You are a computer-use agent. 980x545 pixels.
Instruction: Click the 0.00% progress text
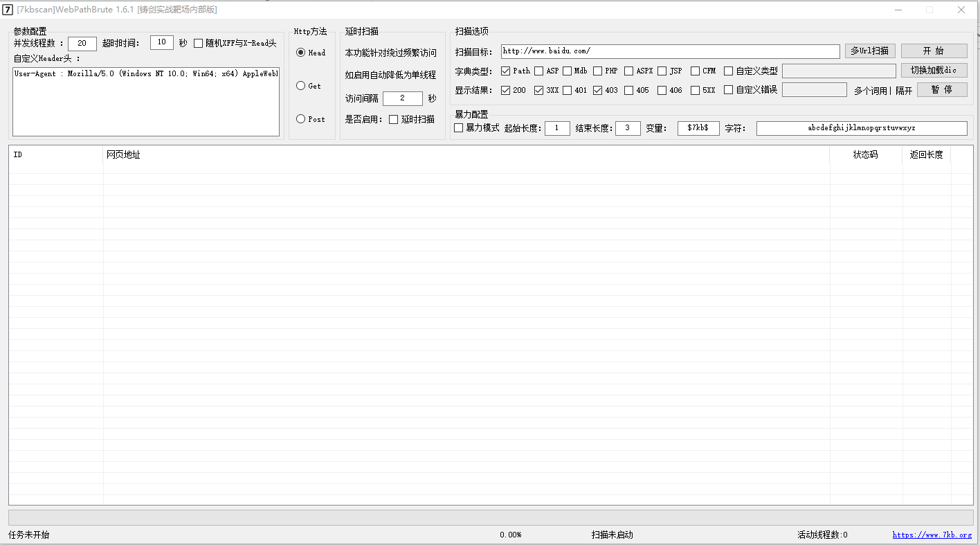(511, 535)
